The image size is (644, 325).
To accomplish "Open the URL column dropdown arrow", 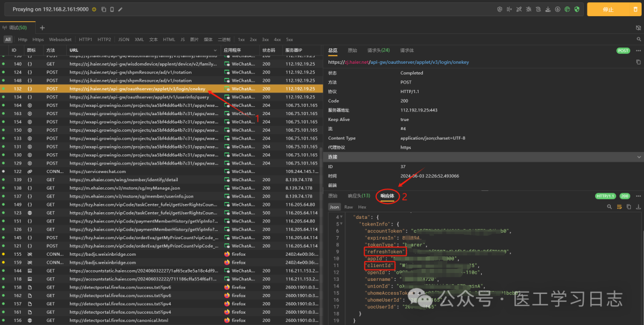I will [x=215, y=51].
